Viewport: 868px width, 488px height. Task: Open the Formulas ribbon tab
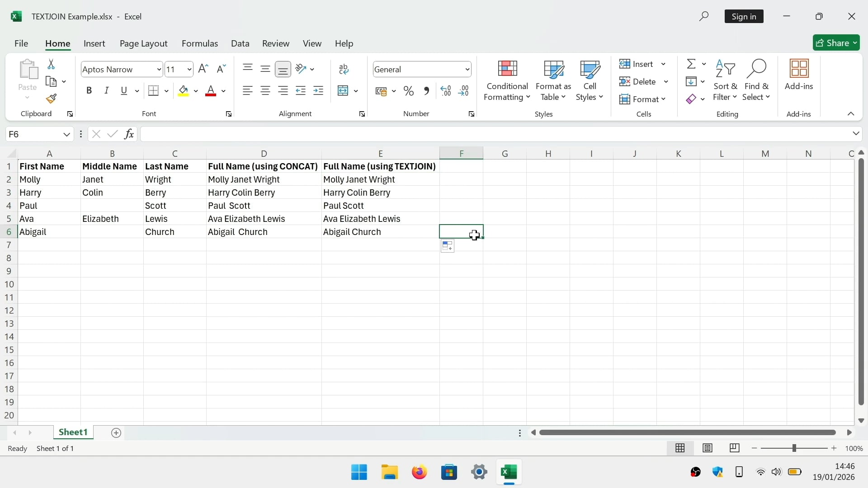tap(200, 43)
